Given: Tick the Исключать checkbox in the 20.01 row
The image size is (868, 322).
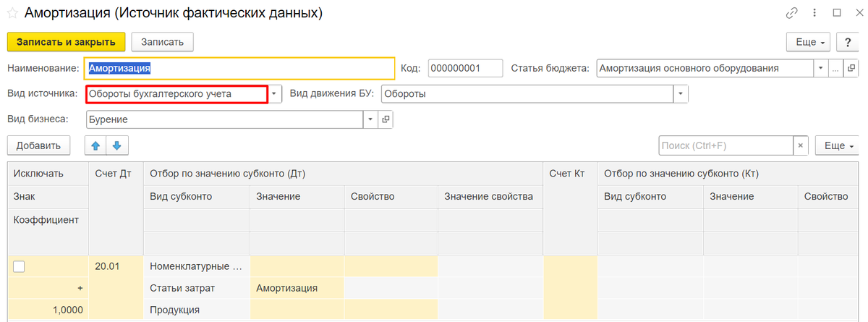Looking at the screenshot, I should click(x=20, y=266).
